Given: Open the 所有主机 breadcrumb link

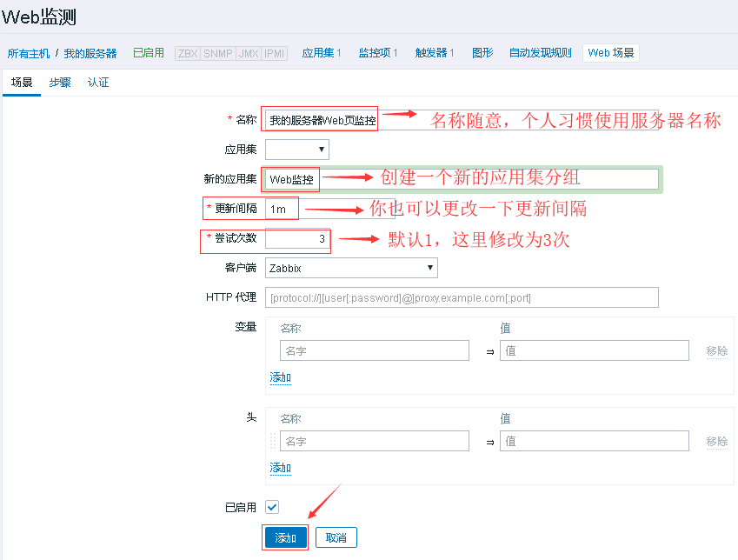Looking at the screenshot, I should click(28, 53).
